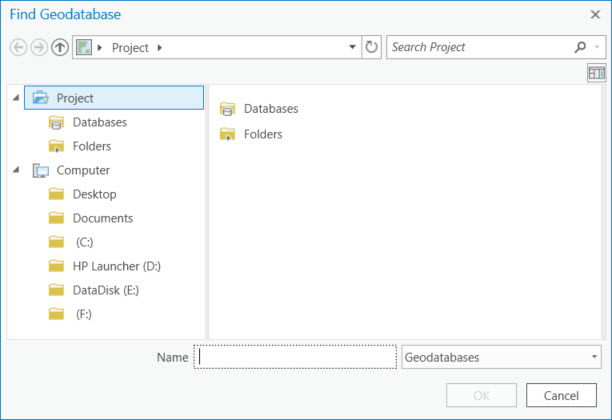This screenshot has height=420, width=612.
Task: Select Databases text in contents pane
Action: [271, 109]
